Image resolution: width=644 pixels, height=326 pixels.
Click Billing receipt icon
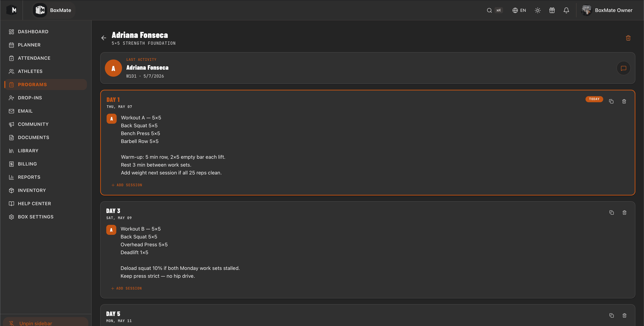click(11, 164)
